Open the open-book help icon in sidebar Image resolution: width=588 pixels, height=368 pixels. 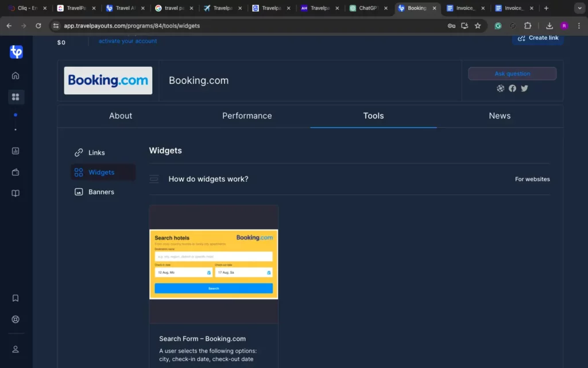tap(16, 193)
